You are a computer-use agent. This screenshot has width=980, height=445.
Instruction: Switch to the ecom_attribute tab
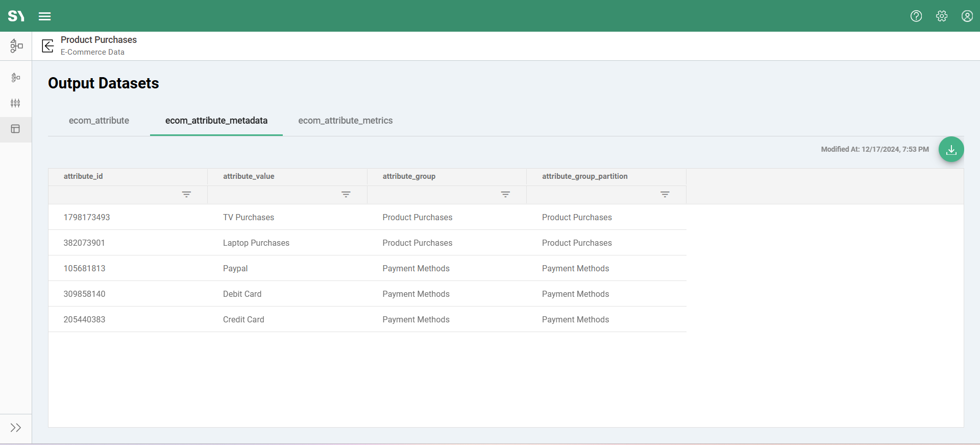(x=99, y=121)
